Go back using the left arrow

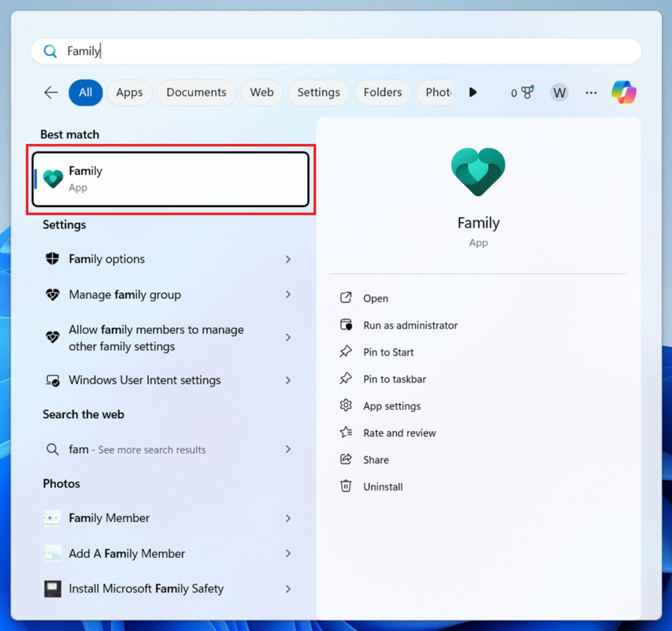(x=51, y=93)
